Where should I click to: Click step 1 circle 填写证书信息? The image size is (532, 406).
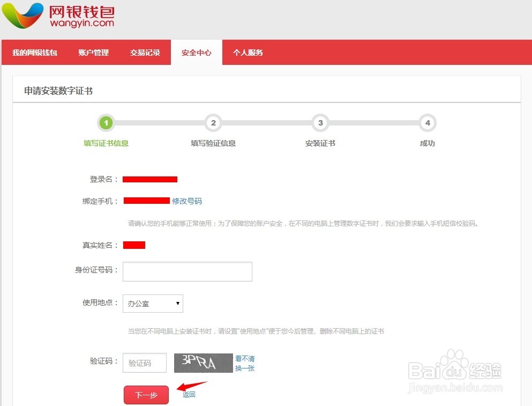click(106, 123)
